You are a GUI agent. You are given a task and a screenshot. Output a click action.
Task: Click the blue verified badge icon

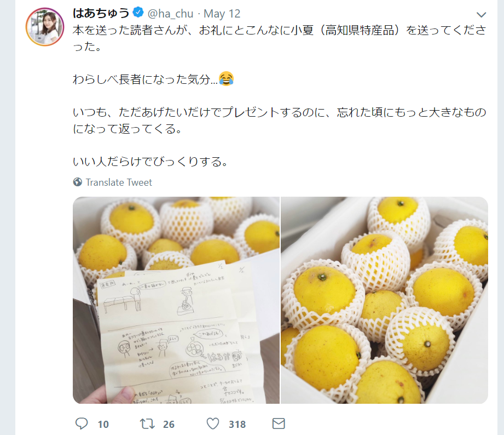[138, 13]
